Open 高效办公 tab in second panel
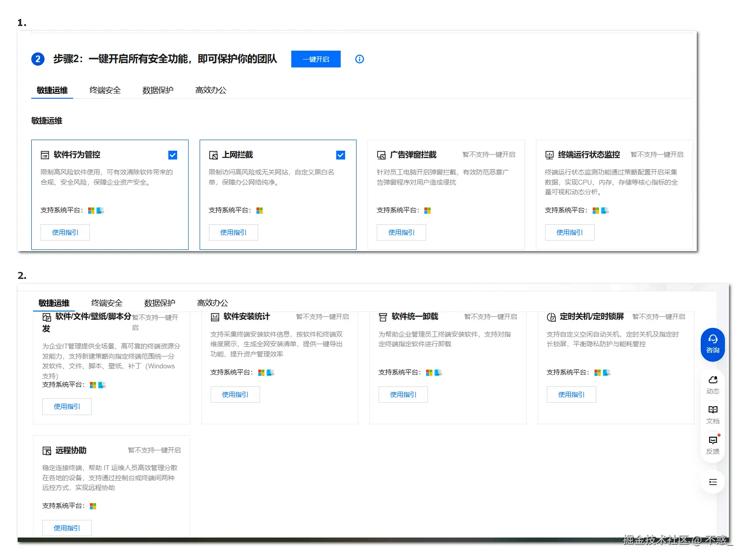Image resolution: width=747 pixels, height=560 pixels. 212,303
